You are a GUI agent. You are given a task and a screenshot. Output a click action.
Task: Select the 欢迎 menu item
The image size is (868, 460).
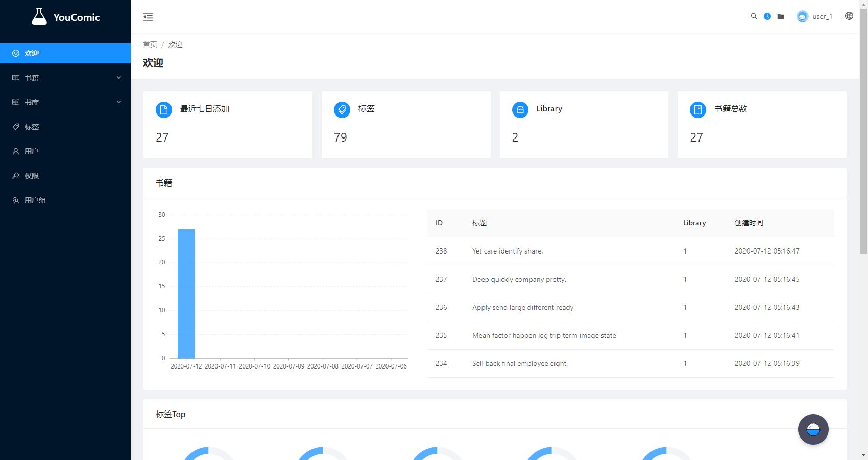[65, 53]
